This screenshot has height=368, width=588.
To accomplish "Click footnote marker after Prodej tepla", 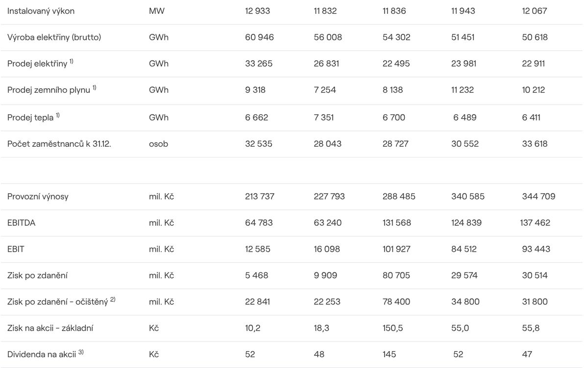I will coord(58,115).
